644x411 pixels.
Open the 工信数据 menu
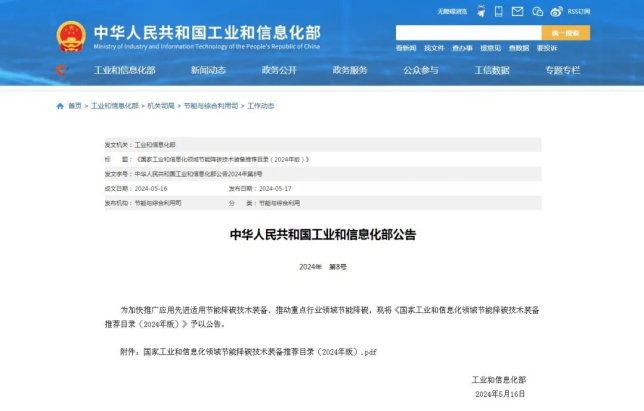(x=491, y=70)
